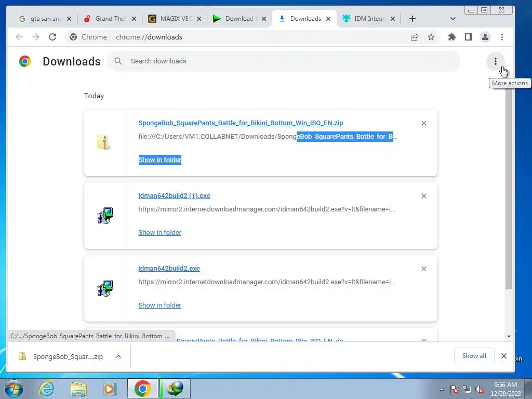Launch Internet Explorer from the taskbar

[x=46, y=389]
